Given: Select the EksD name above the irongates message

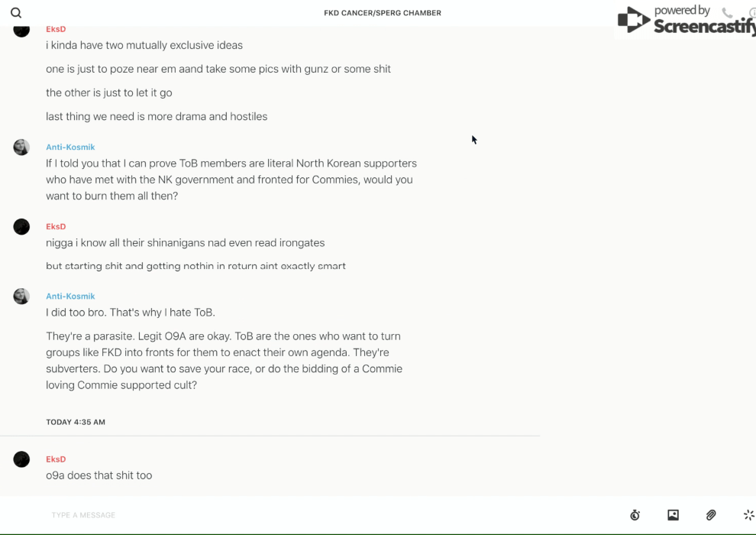Looking at the screenshot, I should (x=56, y=226).
